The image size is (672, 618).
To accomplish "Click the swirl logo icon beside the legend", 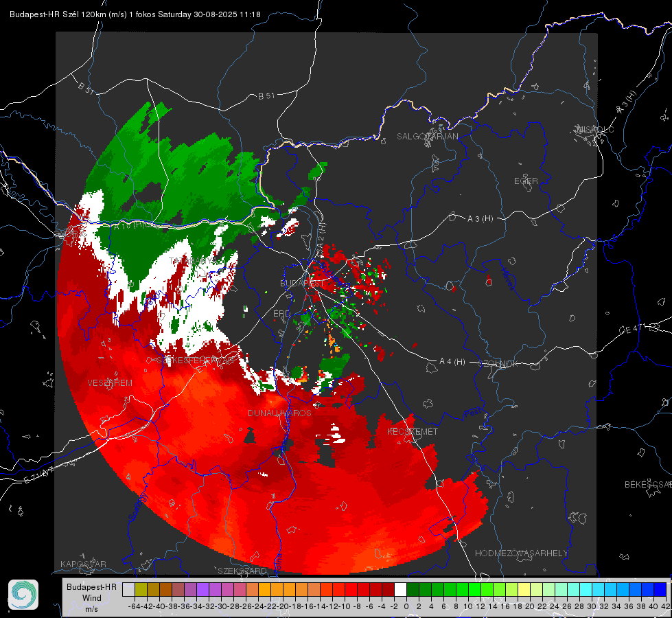I will 23,595.
